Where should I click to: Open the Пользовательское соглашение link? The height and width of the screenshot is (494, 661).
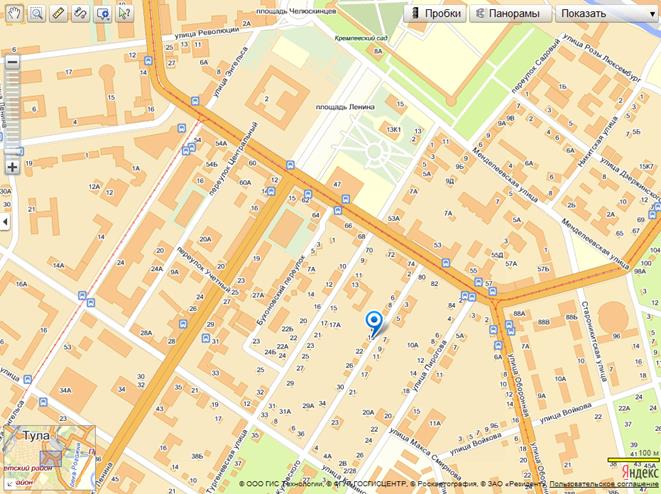click(x=604, y=484)
